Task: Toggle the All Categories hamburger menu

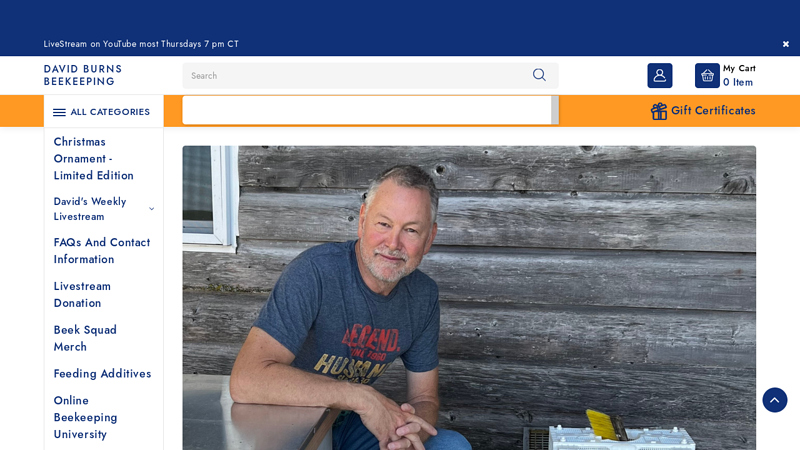Action: click(60, 112)
